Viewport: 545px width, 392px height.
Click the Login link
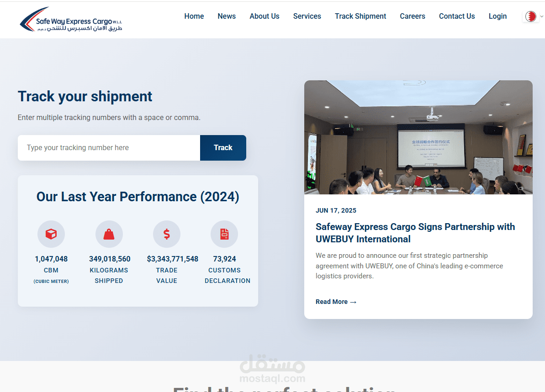click(498, 16)
